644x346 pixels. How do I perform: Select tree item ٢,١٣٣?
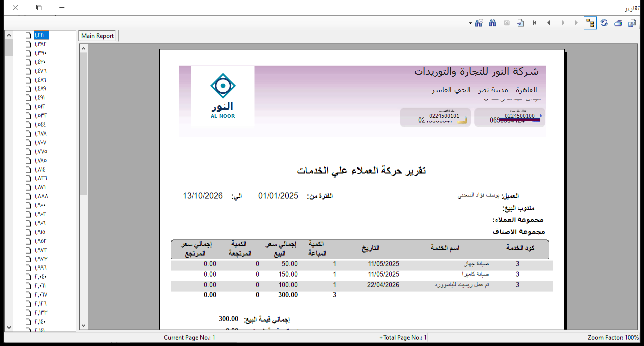41,312
